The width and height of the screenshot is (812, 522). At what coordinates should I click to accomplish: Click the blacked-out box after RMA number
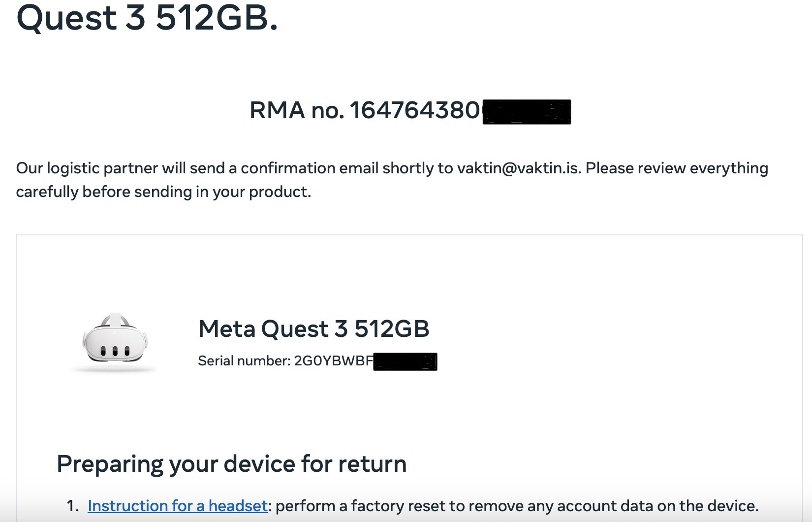(x=526, y=112)
